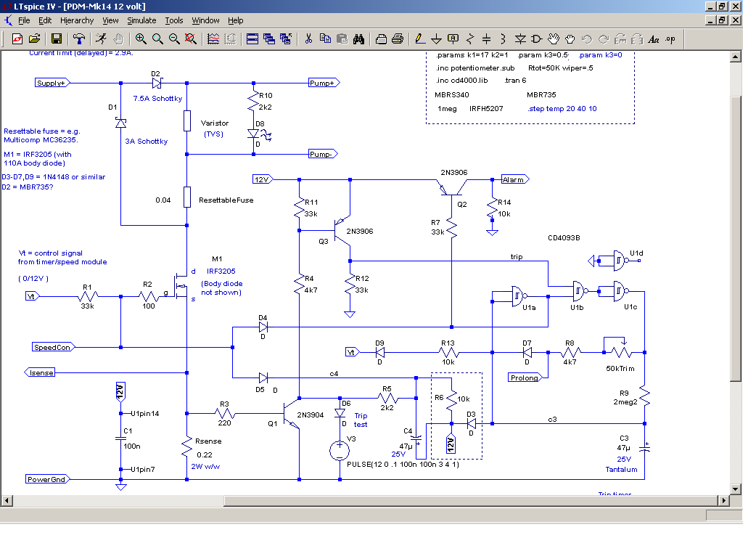Click the 'Prolong' net label
Viewport: 756px width, 559px height.
coord(526,378)
